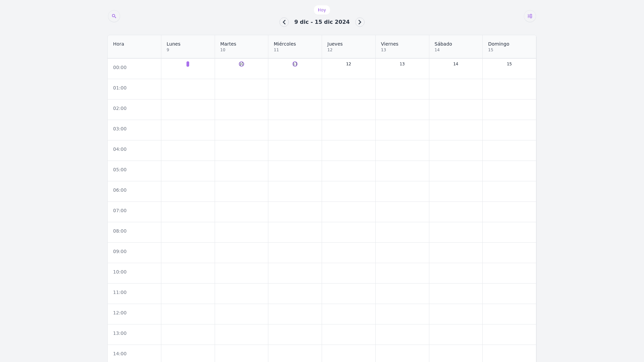Image resolution: width=644 pixels, height=362 pixels.
Task: Click the 12:00 slot on Jueves
Action: (x=348, y=314)
